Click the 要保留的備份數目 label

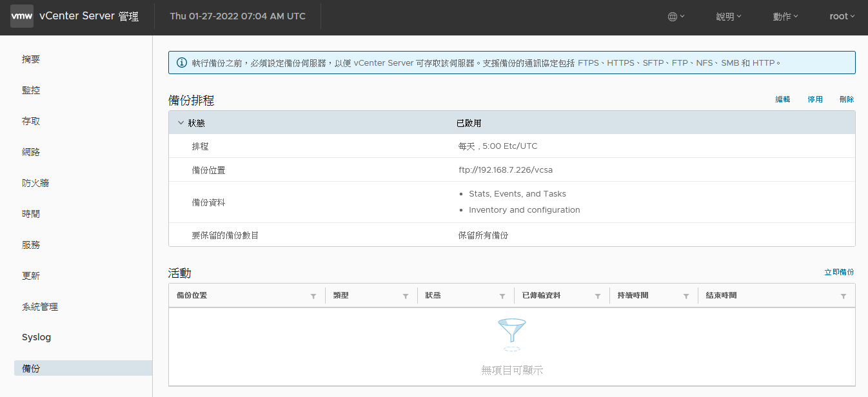(x=225, y=235)
